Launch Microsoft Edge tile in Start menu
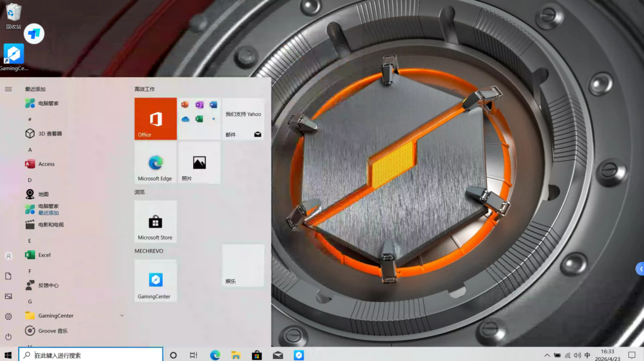Viewport: 644px width, 361px height. coord(155,163)
